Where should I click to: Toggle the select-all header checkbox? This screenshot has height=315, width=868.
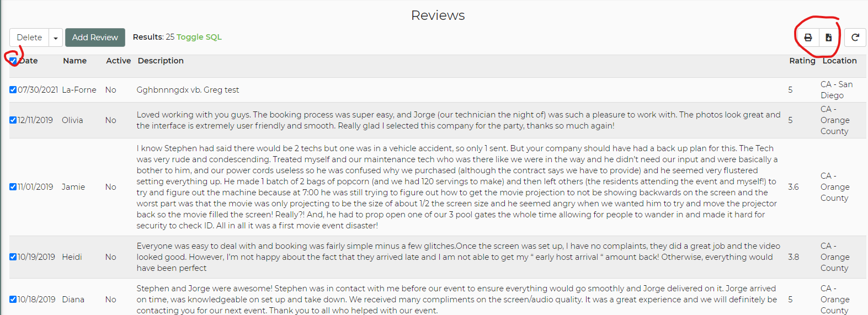click(13, 61)
